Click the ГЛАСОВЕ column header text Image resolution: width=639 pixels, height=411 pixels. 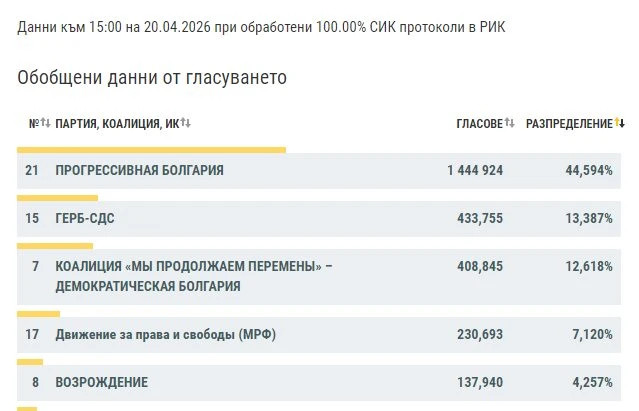coord(479,123)
